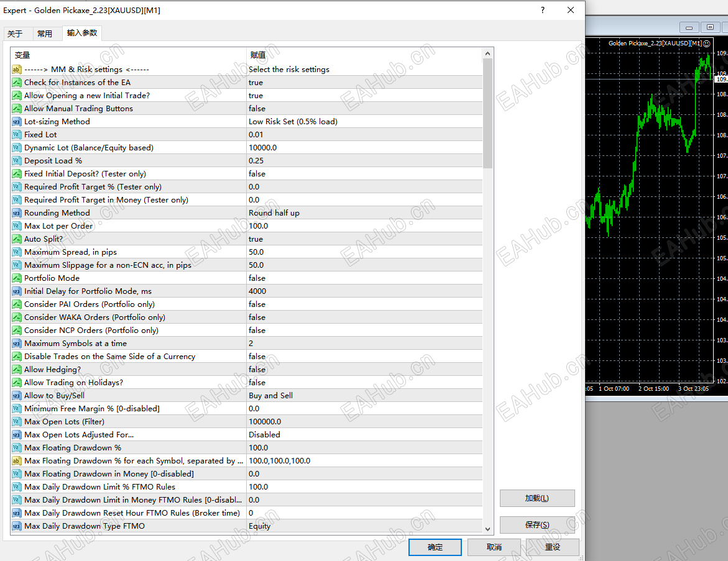Image resolution: width=728 pixels, height=561 pixels.
Task: Open the Round half up value list
Action: tap(364, 213)
